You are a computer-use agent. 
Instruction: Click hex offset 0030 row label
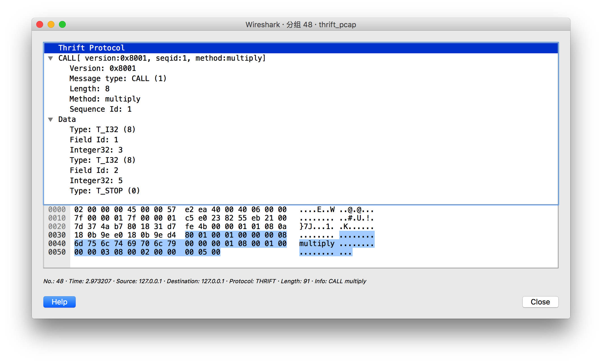(57, 235)
